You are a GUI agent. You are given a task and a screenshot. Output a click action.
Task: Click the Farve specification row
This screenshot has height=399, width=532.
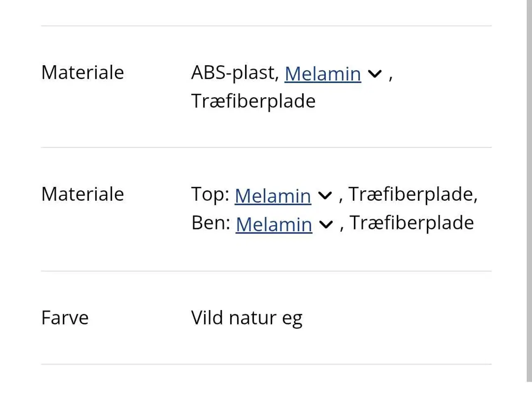pos(266,318)
